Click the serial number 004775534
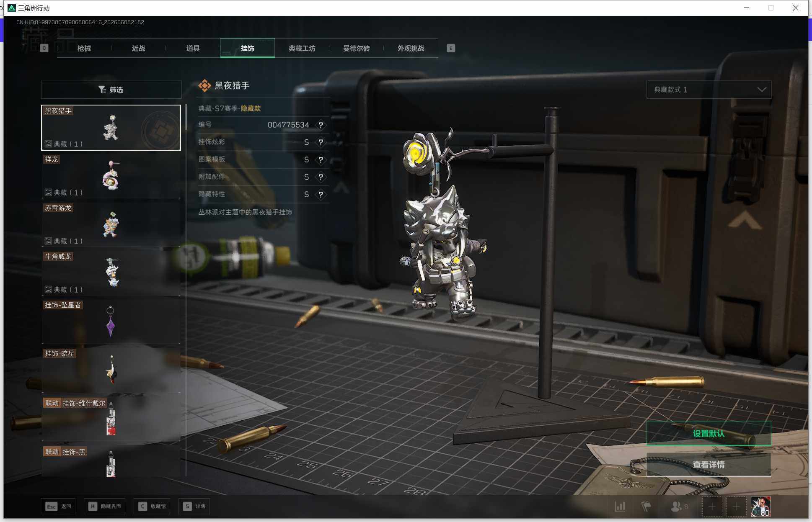812x522 pixels. pos(288,125)
